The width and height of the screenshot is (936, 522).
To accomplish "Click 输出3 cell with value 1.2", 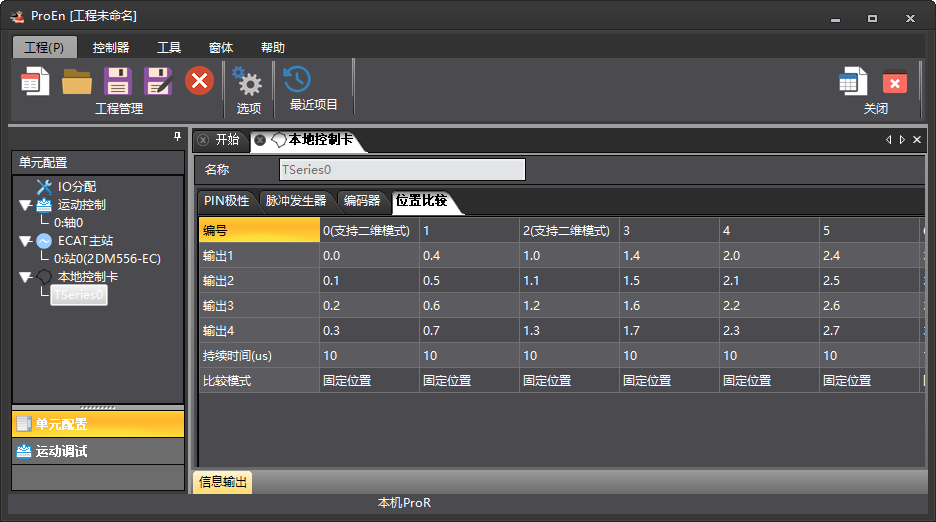I will [x=569, y=306].
